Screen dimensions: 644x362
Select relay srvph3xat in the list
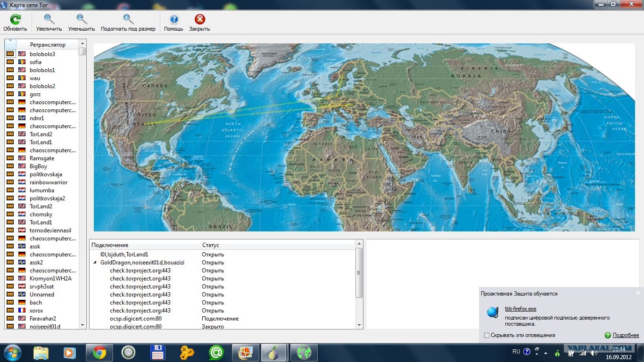42,287
